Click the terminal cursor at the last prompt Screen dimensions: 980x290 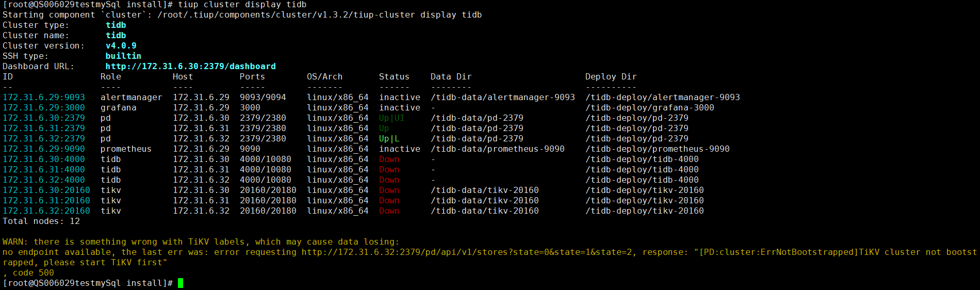tap(181, 283)
